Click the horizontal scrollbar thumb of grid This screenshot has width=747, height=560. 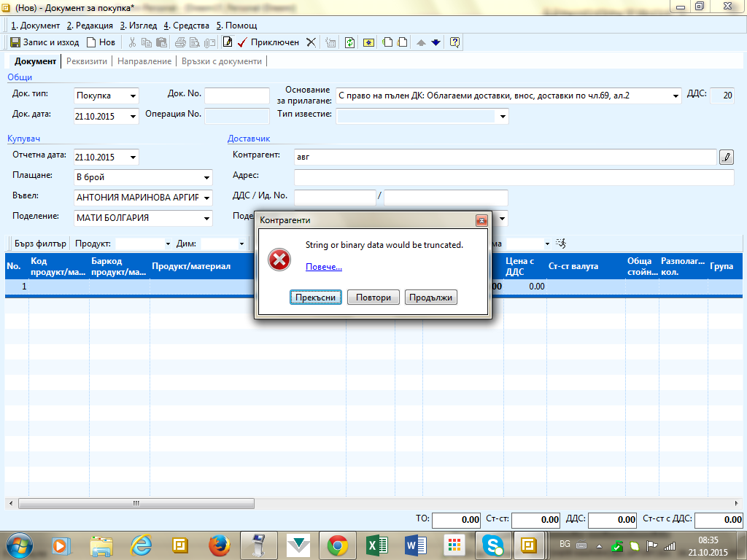click(136, 503)
